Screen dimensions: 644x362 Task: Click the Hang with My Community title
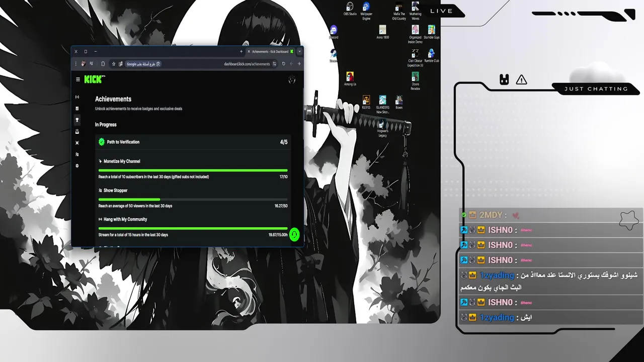[x=125, y=219]
